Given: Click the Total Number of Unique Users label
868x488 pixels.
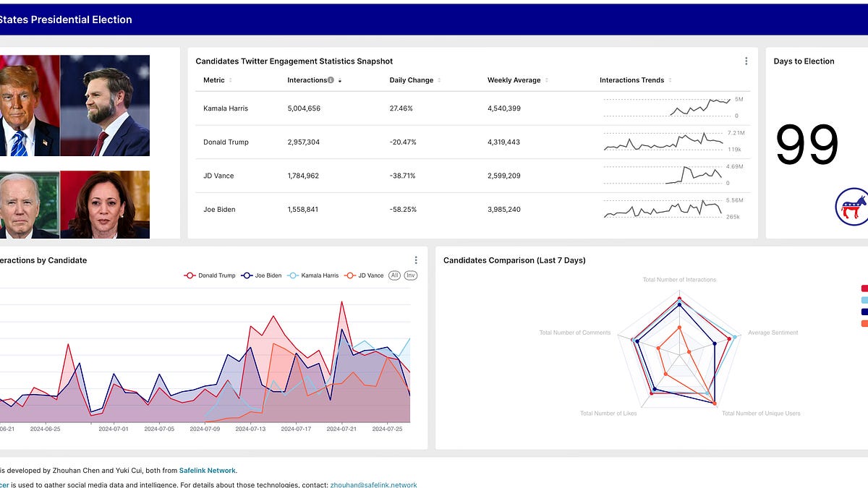Looking at the screenshot, I should 761,414.
